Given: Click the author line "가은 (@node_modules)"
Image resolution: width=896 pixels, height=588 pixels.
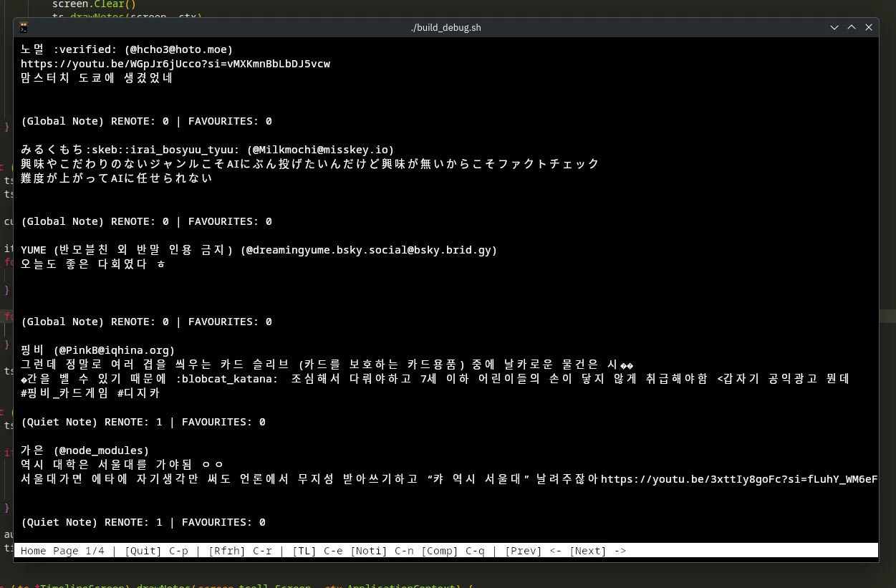Looking at the screenshot, I should (x=85, y=450).
